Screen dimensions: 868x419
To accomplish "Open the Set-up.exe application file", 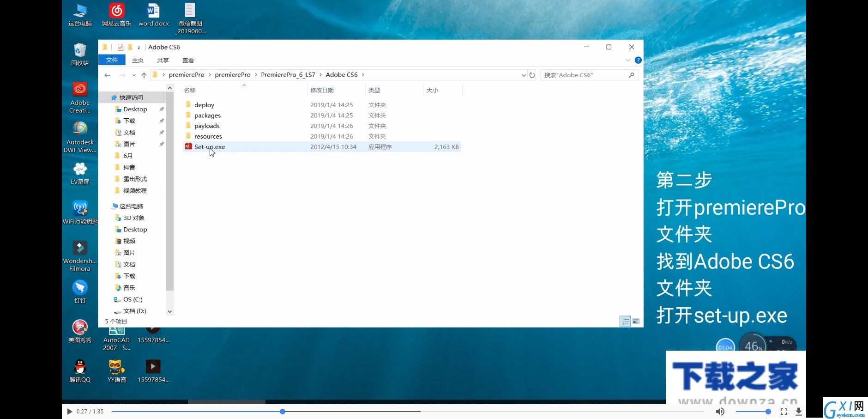I will (210, 147).
